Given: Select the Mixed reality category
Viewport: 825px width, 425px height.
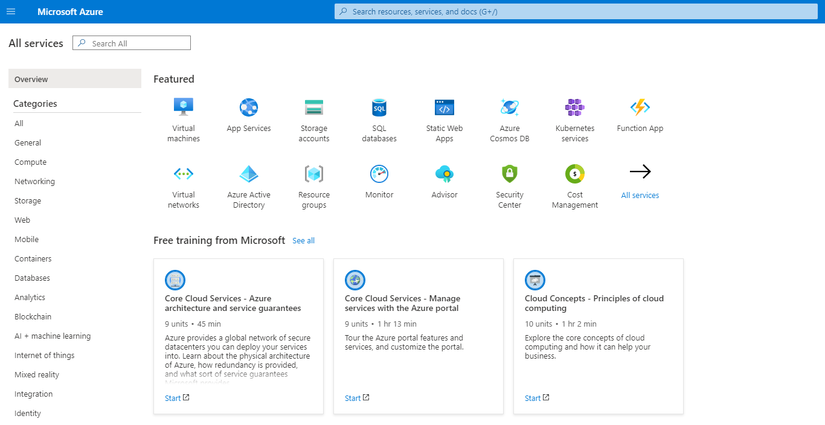Looking at the screenshot, I should pos(37,375).
